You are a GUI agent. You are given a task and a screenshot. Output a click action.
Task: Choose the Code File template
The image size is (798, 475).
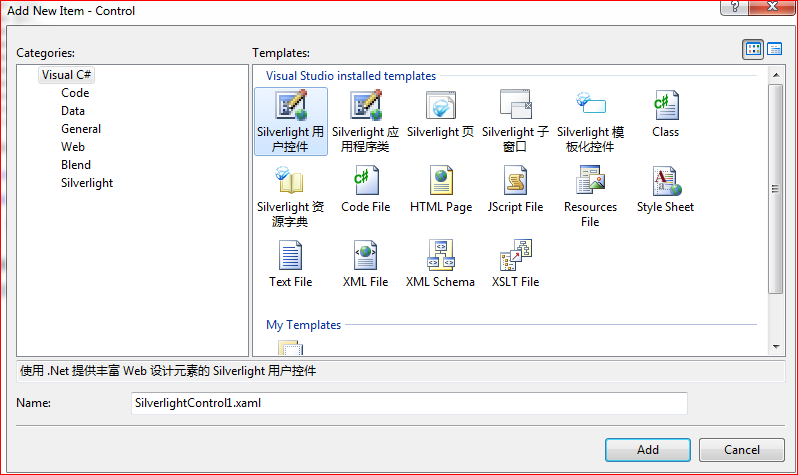(x=365, y=189)
